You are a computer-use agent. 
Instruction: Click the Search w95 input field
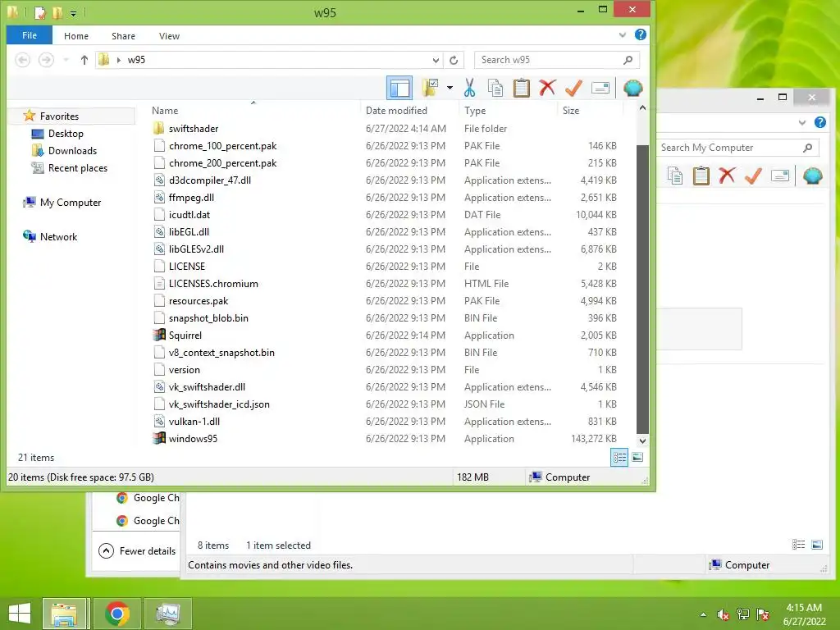557,60
